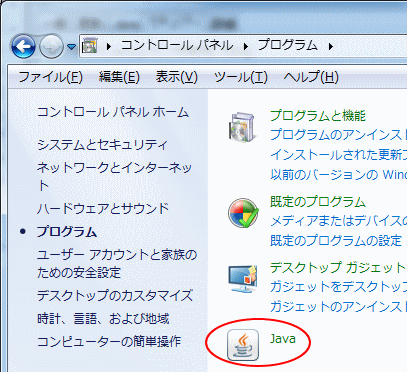Click プログラムのアンインストール link
Viewport: 407px width, 372px height.
338,135
